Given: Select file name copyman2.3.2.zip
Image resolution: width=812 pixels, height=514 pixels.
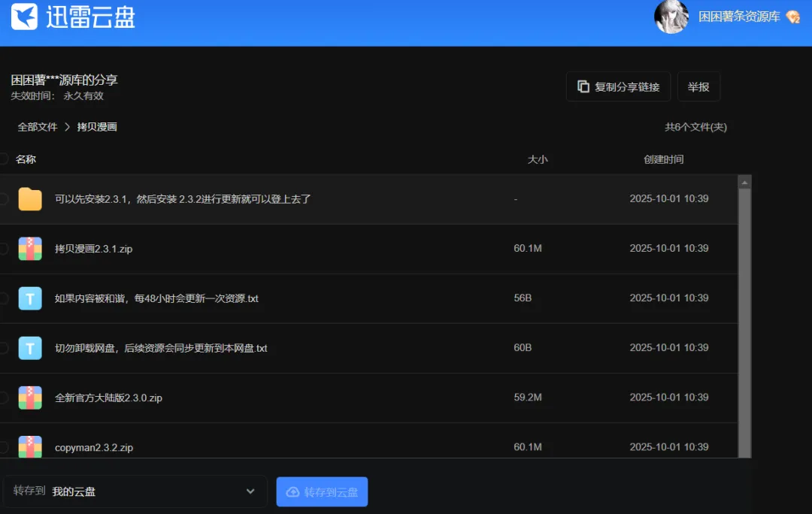Looking at the screenshot, I should click(94, 447).
